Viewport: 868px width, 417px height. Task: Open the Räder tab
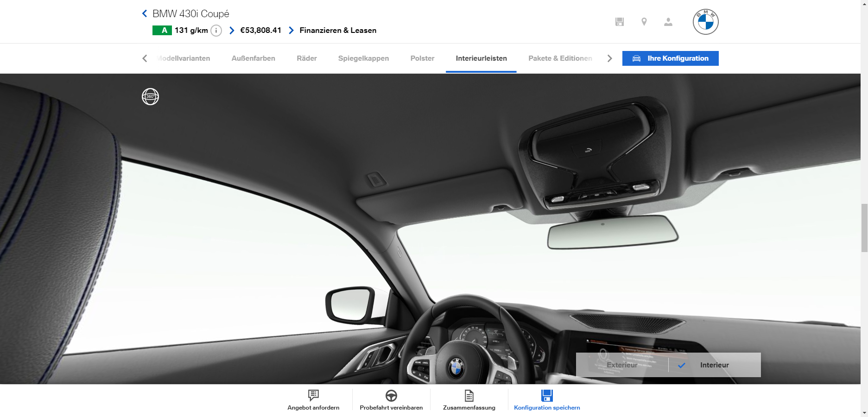[x=307, y=58]
